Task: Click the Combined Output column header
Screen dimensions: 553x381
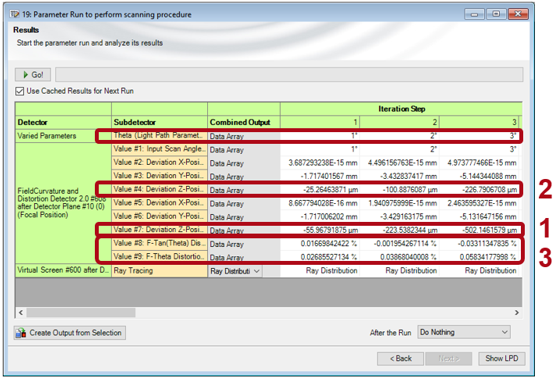Action: (244, 122)
